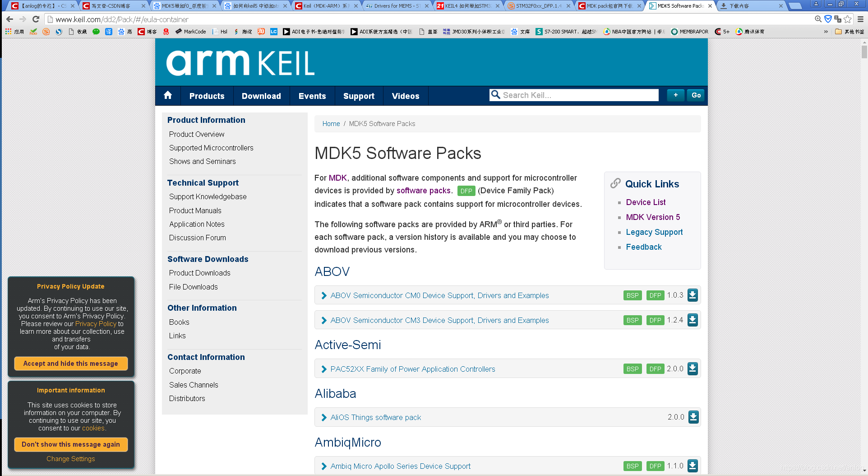The width and height of the screenshot is (868, 476).
Task: Open the MDK link in intro text
Action: coord(337,178)
